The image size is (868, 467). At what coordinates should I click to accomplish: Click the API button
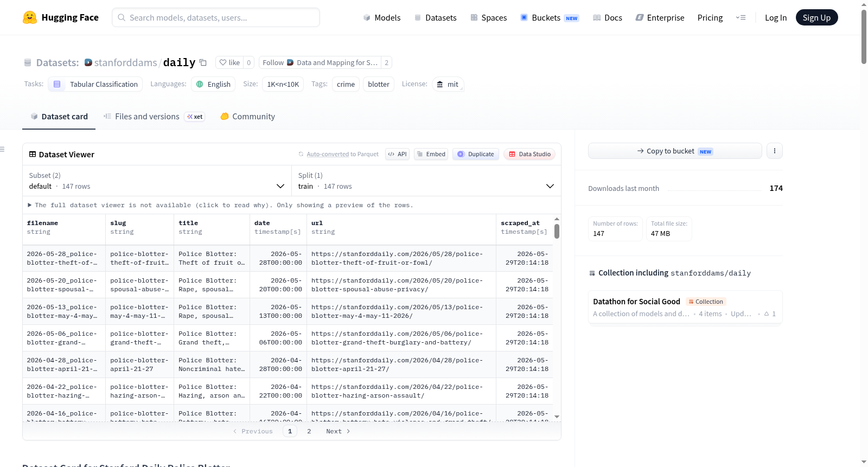click(x=397, y=154)
